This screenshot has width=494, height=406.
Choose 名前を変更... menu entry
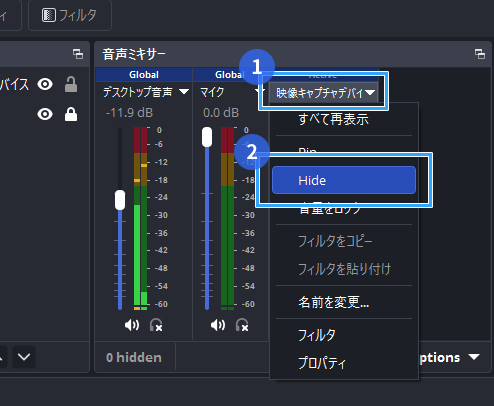[x=344, y=302]
